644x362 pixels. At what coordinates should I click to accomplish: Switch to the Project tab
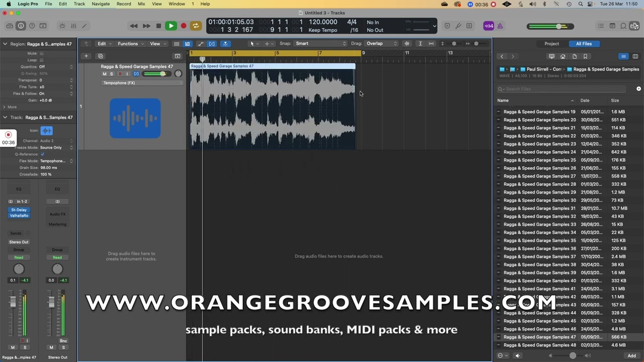pyautogui.click(x=551, y=44)
